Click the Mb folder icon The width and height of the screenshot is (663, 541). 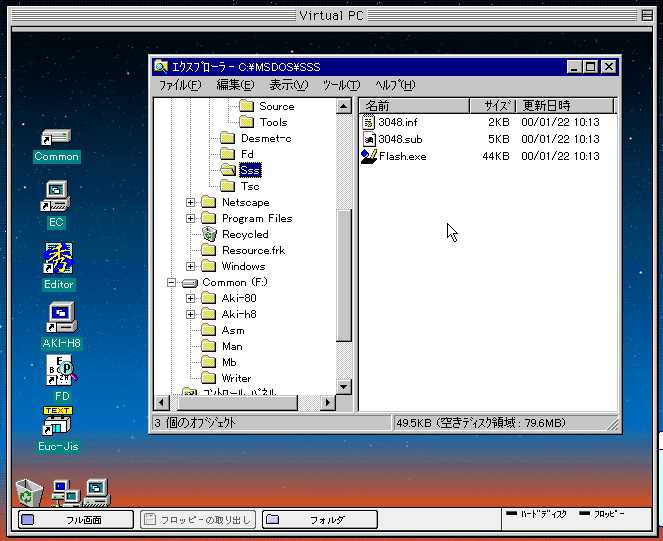pos(208,362)
